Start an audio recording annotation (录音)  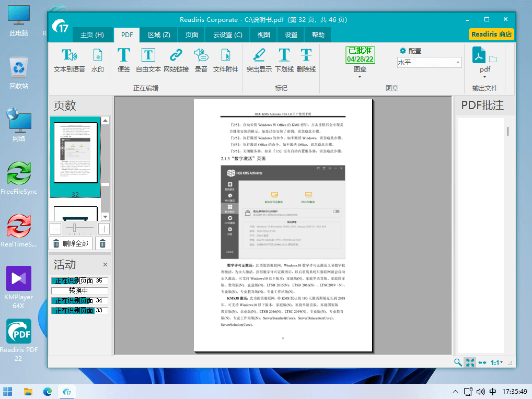(x=201, y=60)
